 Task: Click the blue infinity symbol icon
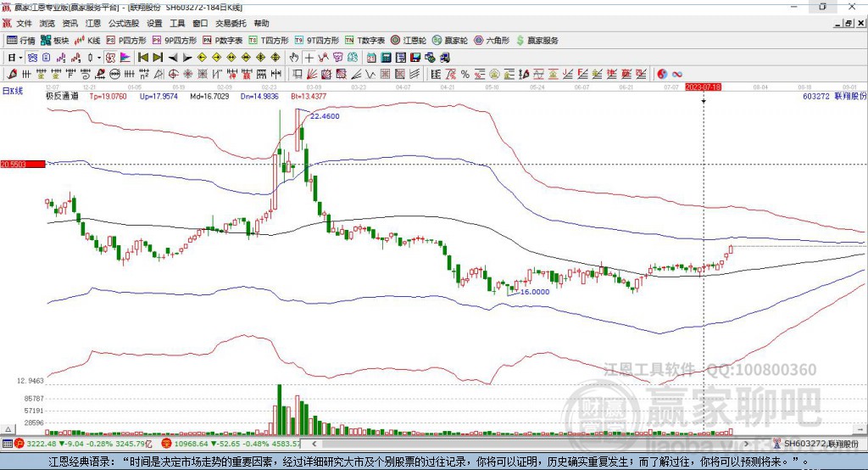(676, 75)
